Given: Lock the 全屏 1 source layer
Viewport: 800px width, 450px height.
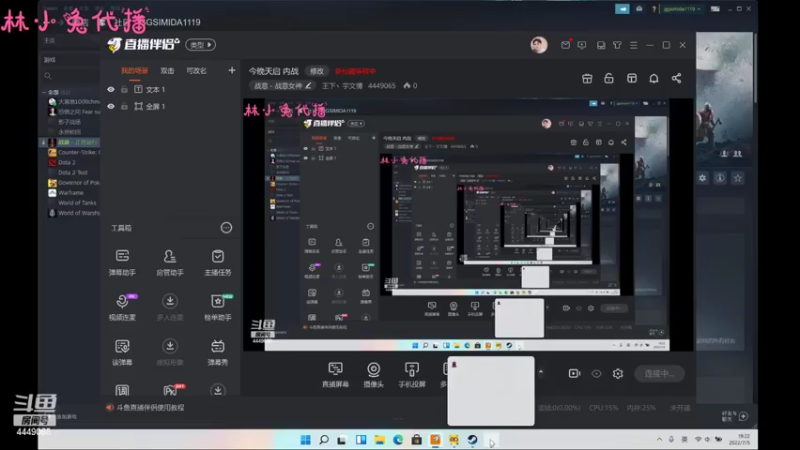Looking at the screenshot, I should (124, 106).
